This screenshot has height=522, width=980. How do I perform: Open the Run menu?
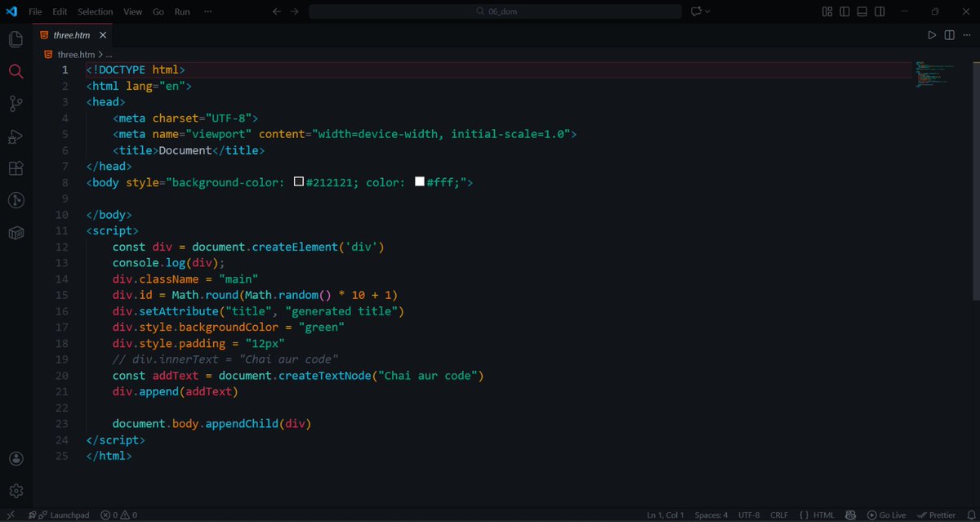coord(182,11)
